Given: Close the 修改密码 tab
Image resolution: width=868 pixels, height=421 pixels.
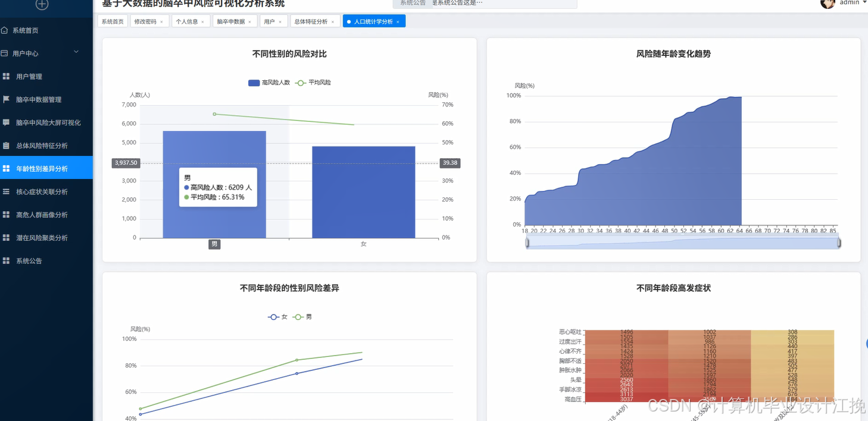Looking at the screenshot, I should click(161, 22).
